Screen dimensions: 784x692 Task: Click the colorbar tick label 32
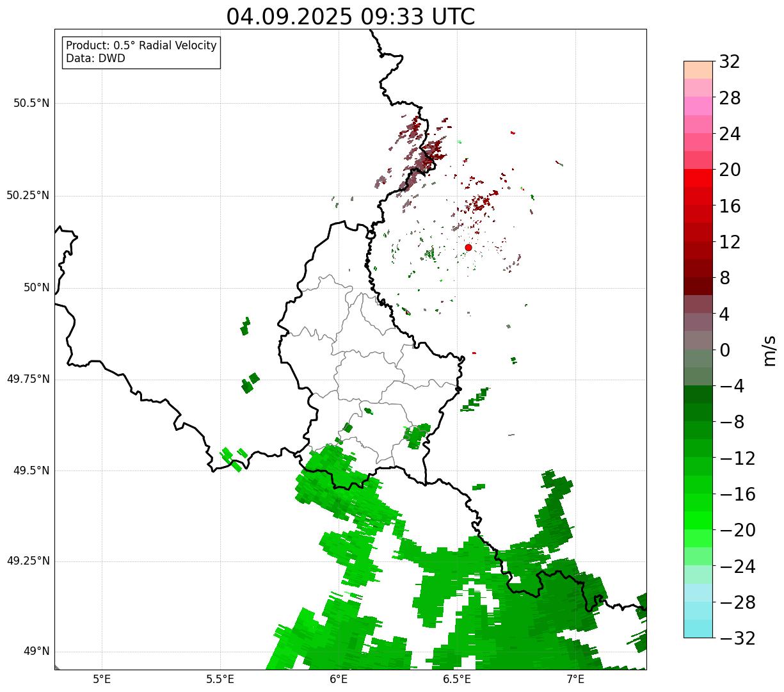730,61
